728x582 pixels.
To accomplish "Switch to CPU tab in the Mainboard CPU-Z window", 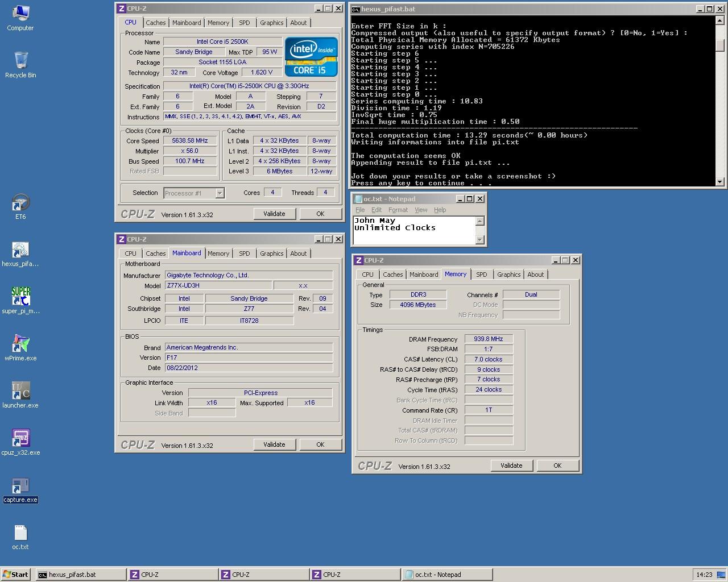I will [x=130, y=253].
